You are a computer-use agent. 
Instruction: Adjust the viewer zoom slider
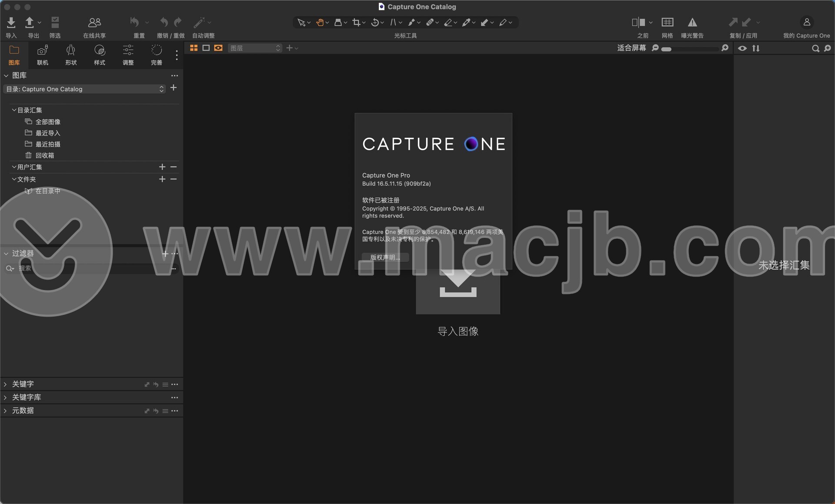click(x=690, y=49)
